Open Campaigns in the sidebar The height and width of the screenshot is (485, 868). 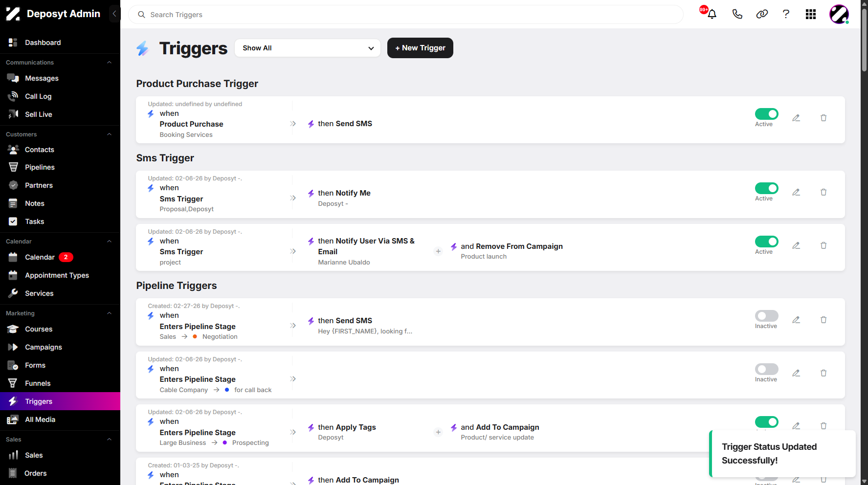60,347
